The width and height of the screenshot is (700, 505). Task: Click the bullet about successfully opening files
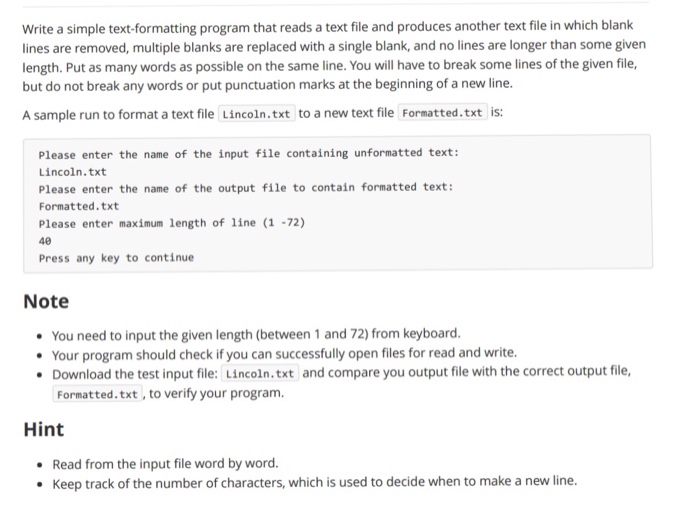(x=284, y=354)
